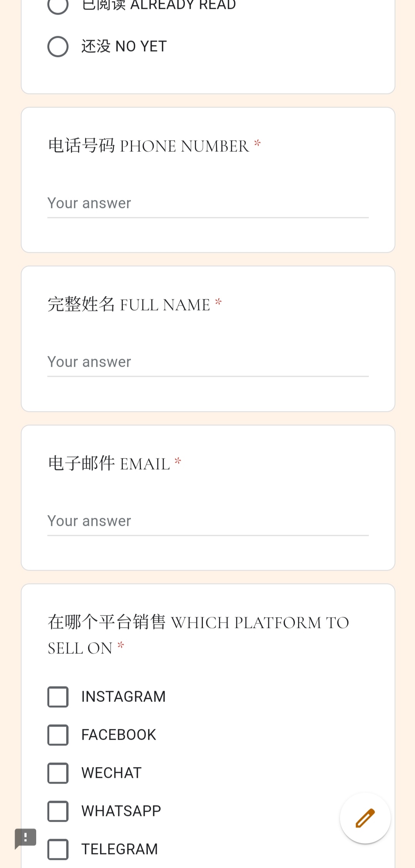Click the INSTAGRAM option label

tap(123, 697)
